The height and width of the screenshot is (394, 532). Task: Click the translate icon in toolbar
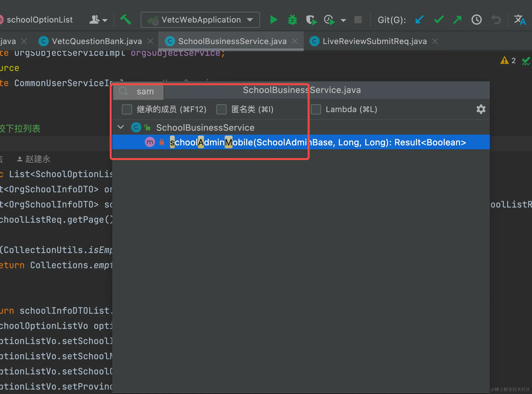(x=520, y=20)
